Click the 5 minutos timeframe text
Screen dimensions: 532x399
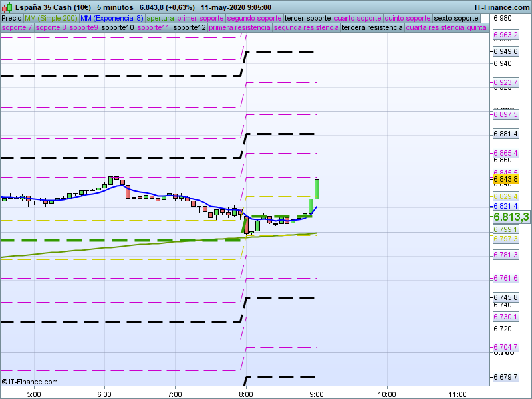[x=115, y=7]
